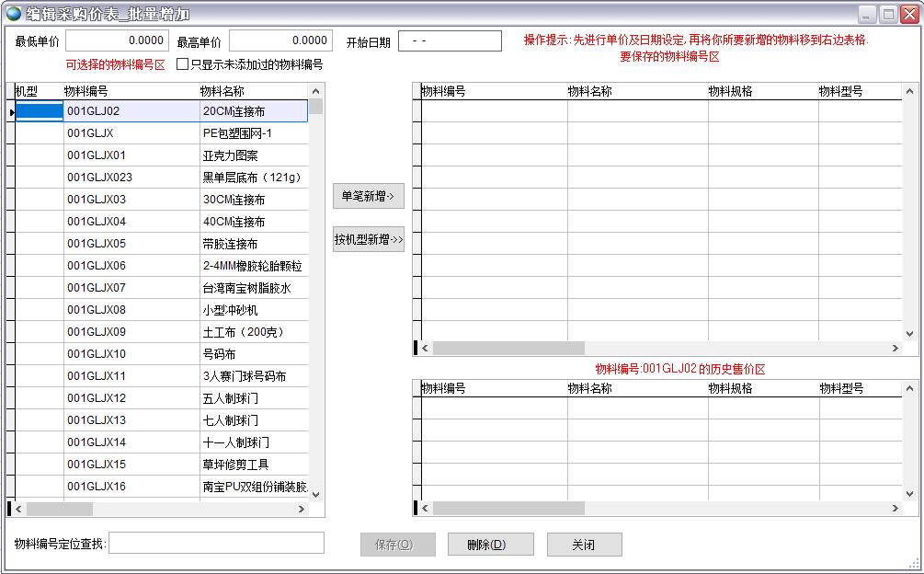Click the disabled 保存(O) button
The image size is (924, 574).
click(397, 544)
